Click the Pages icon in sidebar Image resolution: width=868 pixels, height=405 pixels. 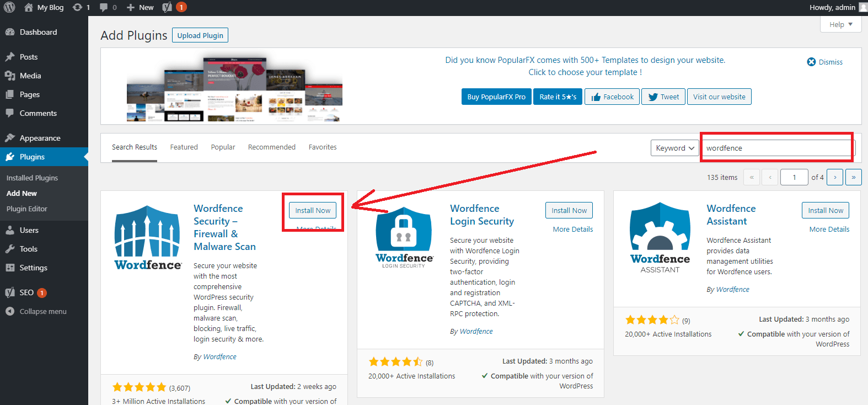[x=10, y=94]
